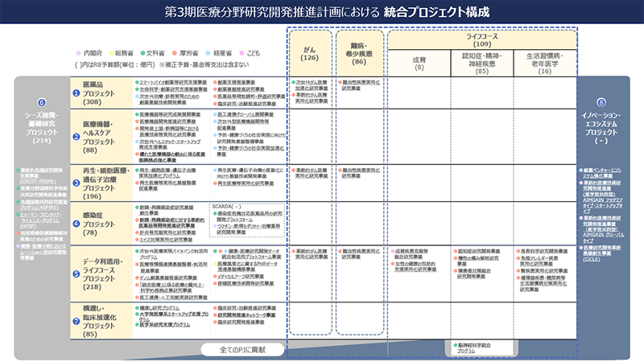Open 医療機器開発推進研究事業 link

[x=167, y=121]
